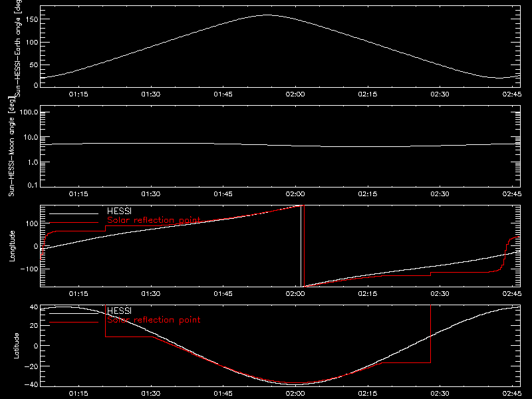The width and height of the screenshot is (532, 399).
Task: Click the 'Sun-HESSI-Earth angle [deg]' axis label
Action: point(18,49)
